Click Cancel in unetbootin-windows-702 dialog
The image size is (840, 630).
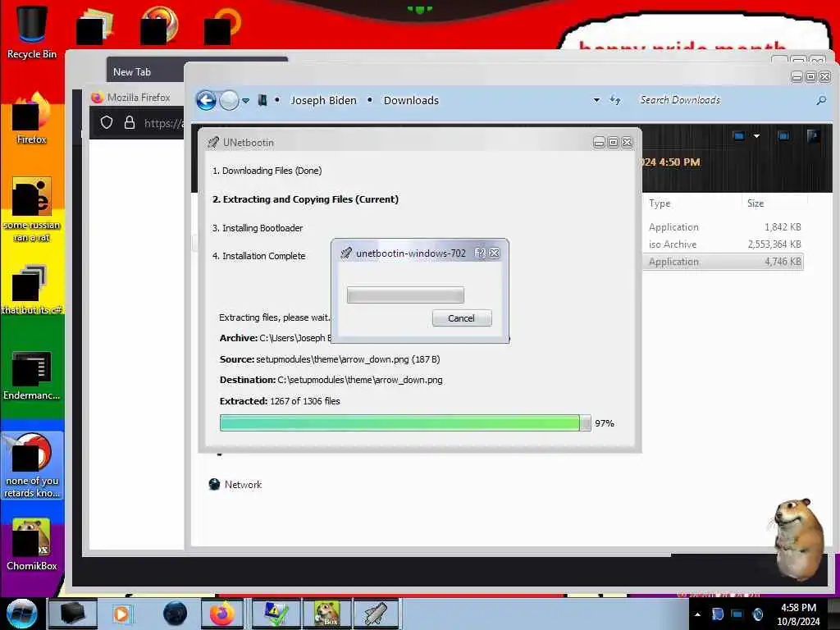(461, 318)
